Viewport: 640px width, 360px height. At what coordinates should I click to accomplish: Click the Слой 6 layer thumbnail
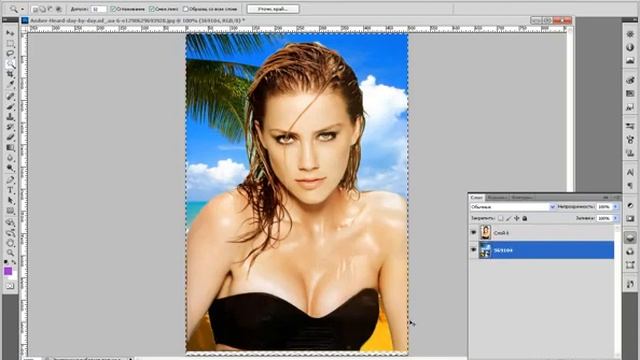(485, 233)
